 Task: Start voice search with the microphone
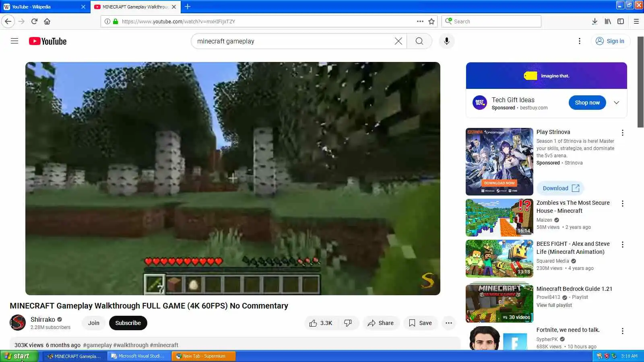(x=446, y=41)
